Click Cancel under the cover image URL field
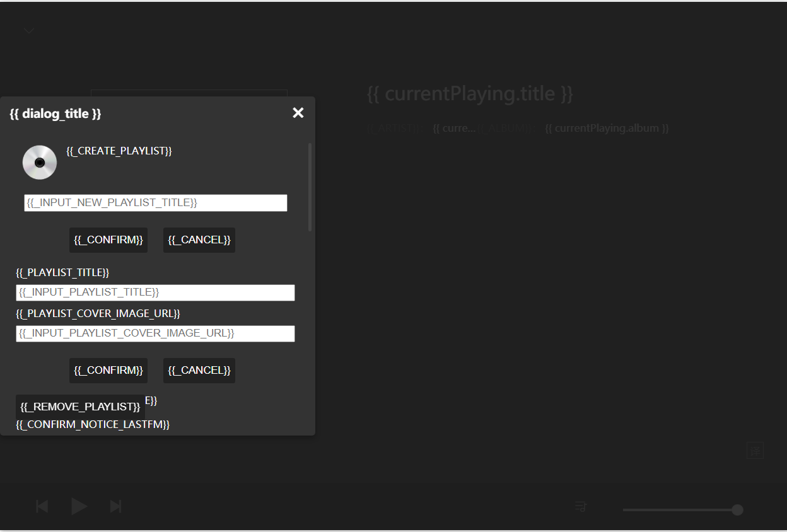 [199, 371]
